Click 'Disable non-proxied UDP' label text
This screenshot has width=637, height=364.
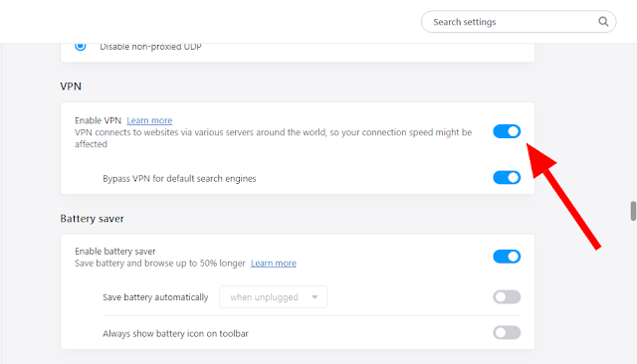coord(150,47)
